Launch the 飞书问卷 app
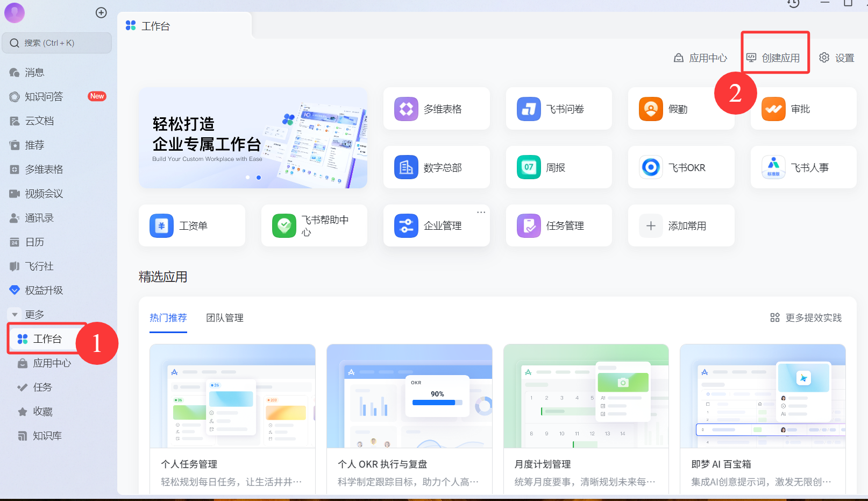 559,109
